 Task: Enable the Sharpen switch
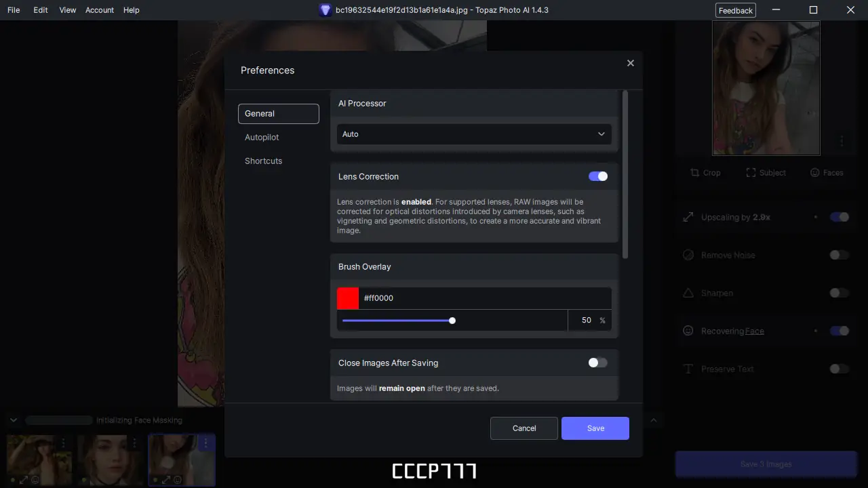click(840, 293)
